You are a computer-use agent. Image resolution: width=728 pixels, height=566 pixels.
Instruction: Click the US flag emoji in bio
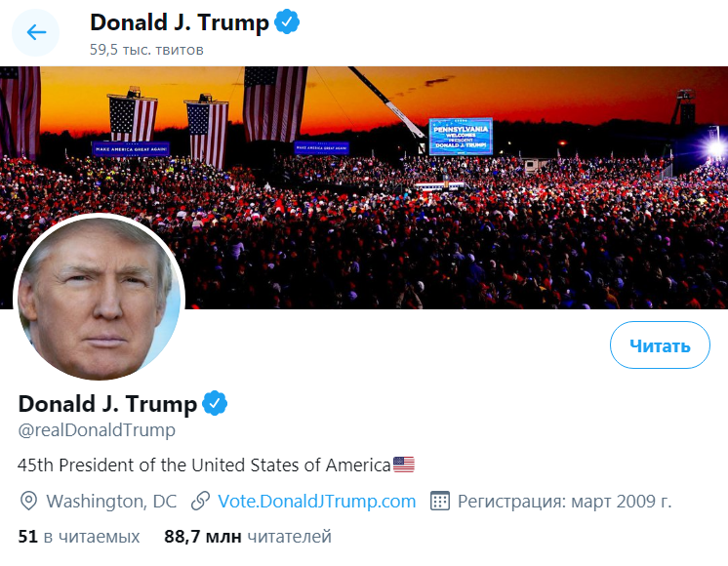point(404,465)
